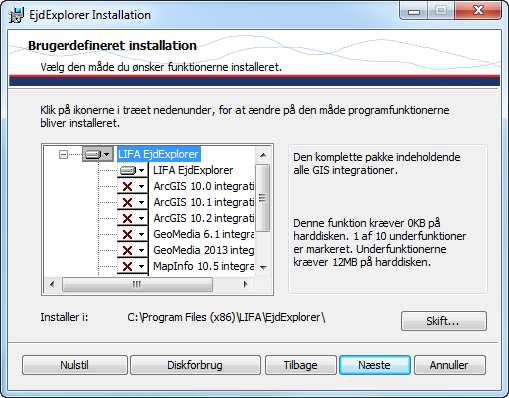Open the Diskforbrug dialog

[195, 365]
